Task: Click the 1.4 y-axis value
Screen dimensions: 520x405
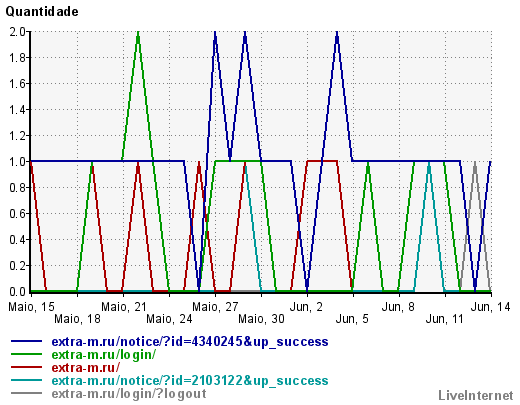Action: click(x=17, y=110)
